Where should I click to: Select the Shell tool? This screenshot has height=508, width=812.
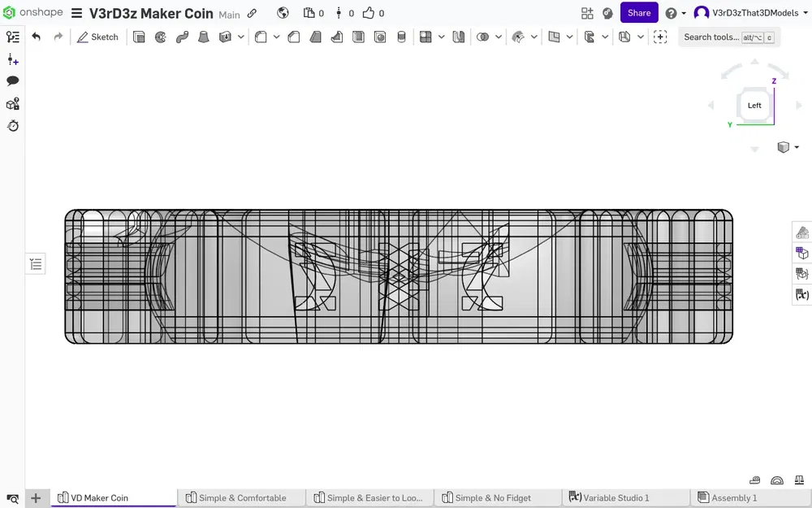tap(358, 37)
